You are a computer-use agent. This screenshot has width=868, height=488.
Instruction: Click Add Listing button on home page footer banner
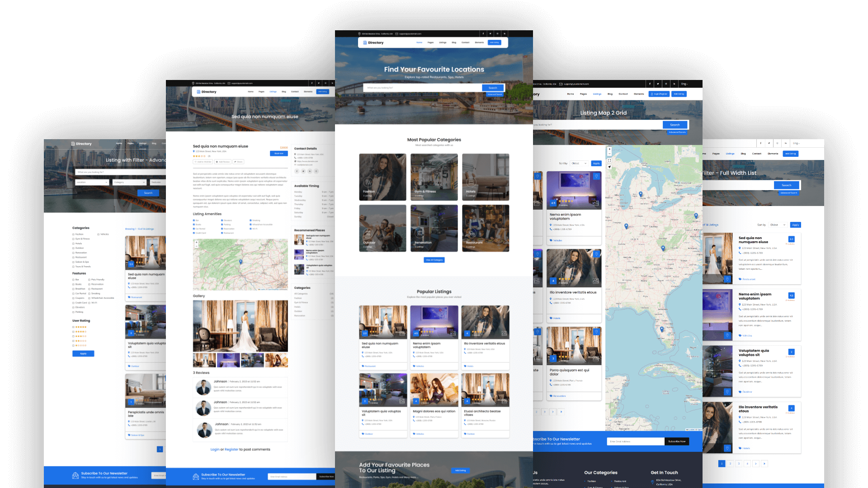pyautogui.click(x=460, y=470)
